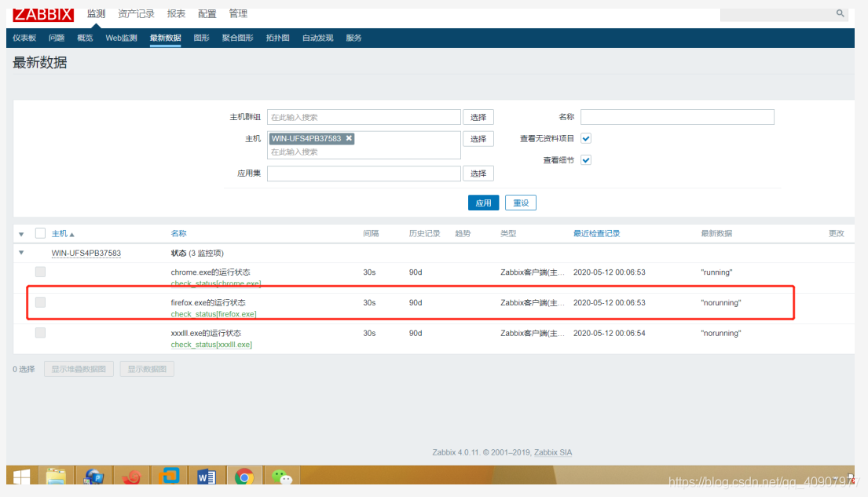Collapse the WIN-UFS4PB37583 host group arrow
Screen dimensions: 868x497
coord(21,253)
